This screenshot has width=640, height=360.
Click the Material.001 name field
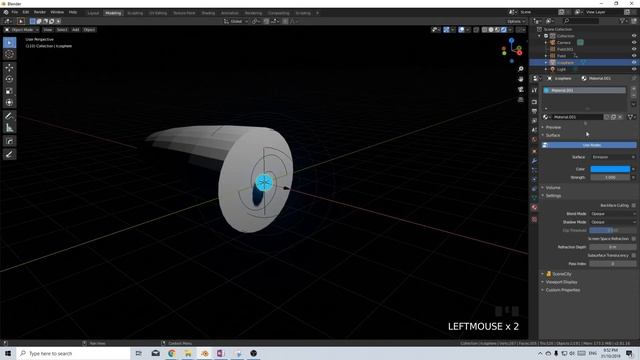pyautogui.click(x=577, y=117)
